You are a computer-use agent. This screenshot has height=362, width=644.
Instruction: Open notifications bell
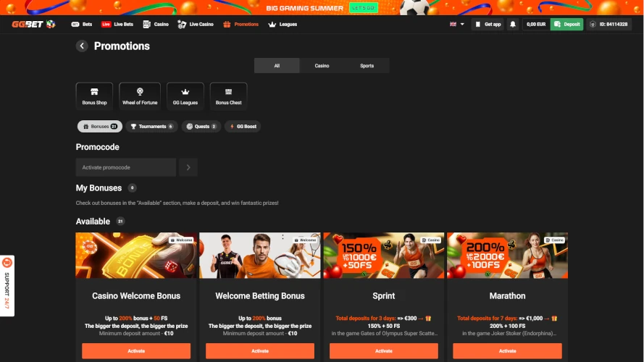tap(513, 24)
